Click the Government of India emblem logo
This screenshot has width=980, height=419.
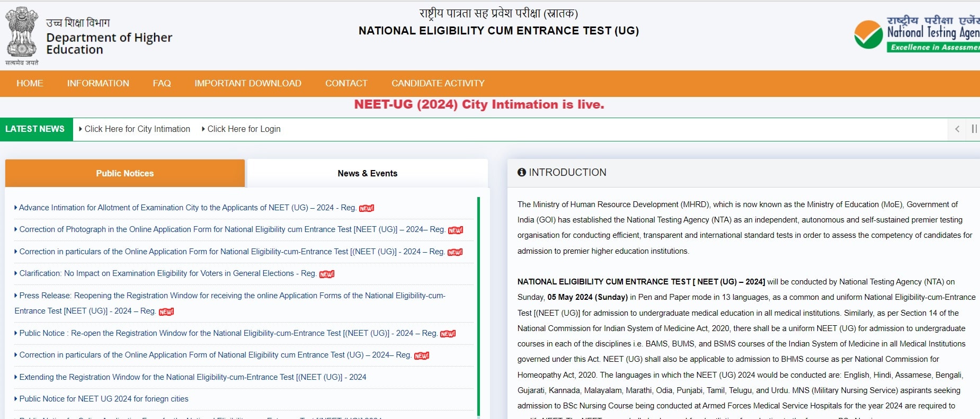22,35
